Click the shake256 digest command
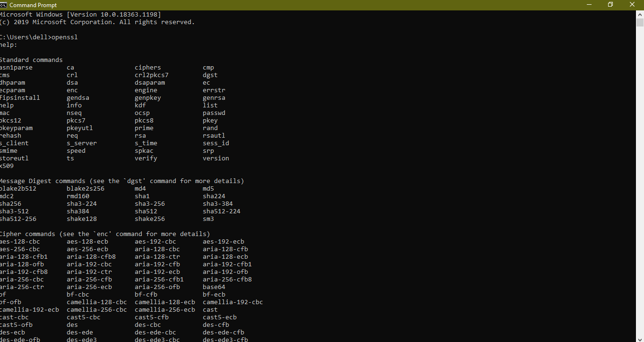Viewport: 644px width, 342px height. (150, 219)
